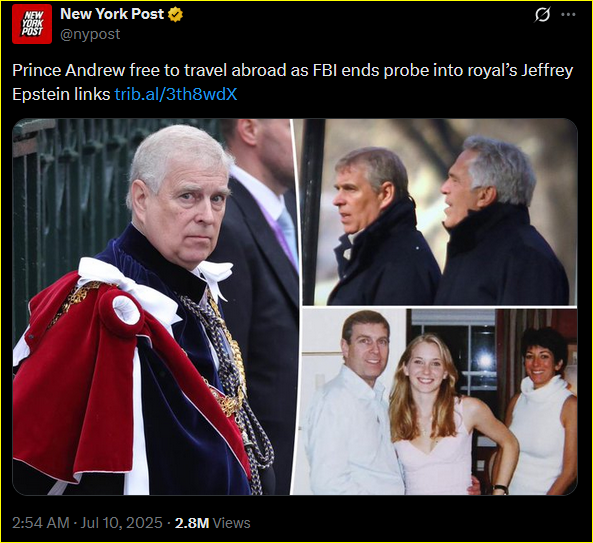Viewport: 593px width, 543px height.
Task: Open the three-dot more options menu
Action: [x=568, y=15]
